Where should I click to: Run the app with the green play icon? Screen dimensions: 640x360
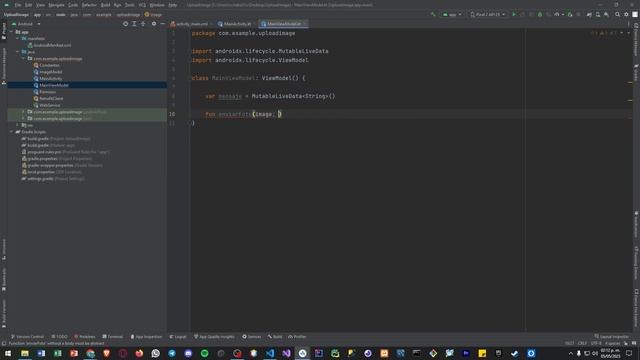(514, 14)
